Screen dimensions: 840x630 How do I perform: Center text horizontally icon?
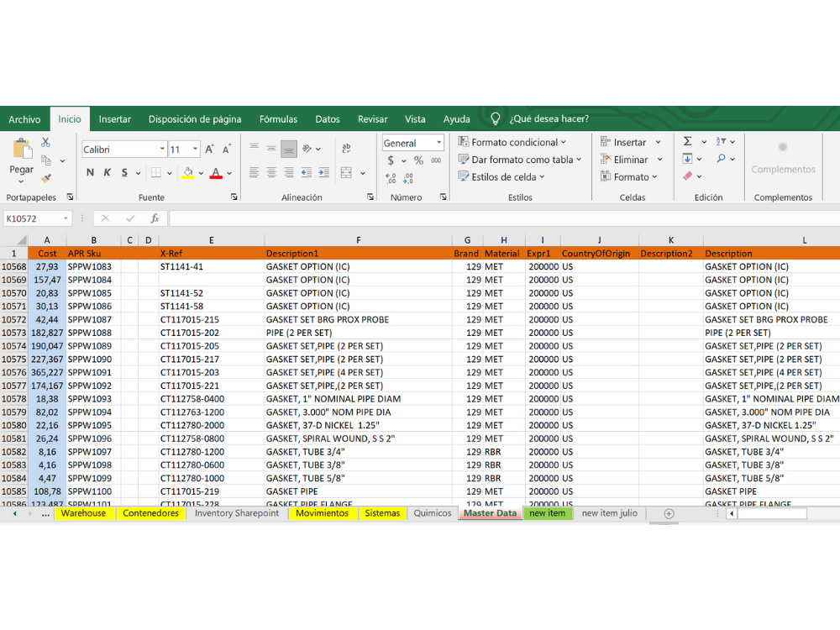pyautogui.click(x=271, y=172)
